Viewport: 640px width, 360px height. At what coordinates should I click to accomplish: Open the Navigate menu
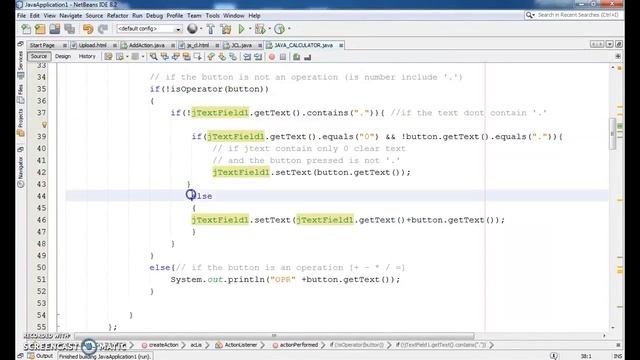[71, 16]
